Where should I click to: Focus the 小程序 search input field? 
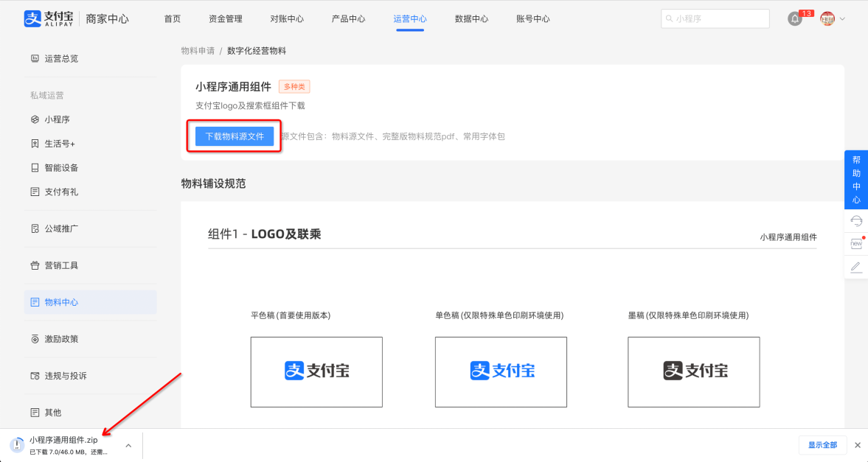(x=715, y=19)
